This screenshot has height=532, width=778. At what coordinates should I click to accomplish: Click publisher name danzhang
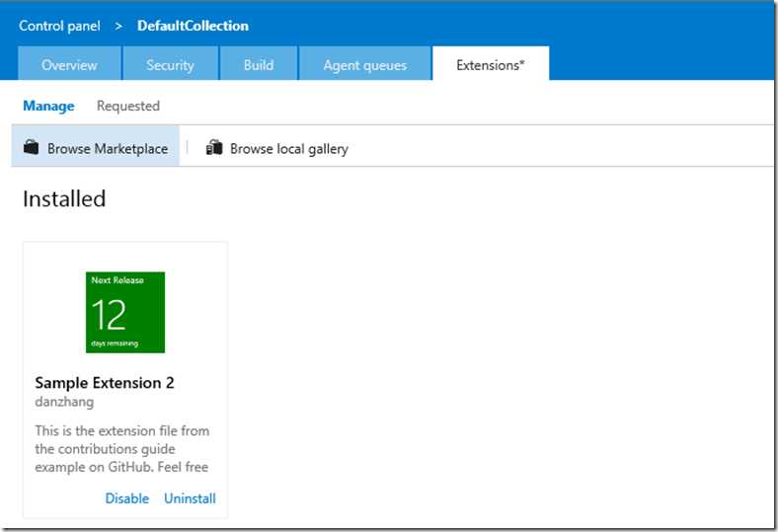tap(64, 402)
